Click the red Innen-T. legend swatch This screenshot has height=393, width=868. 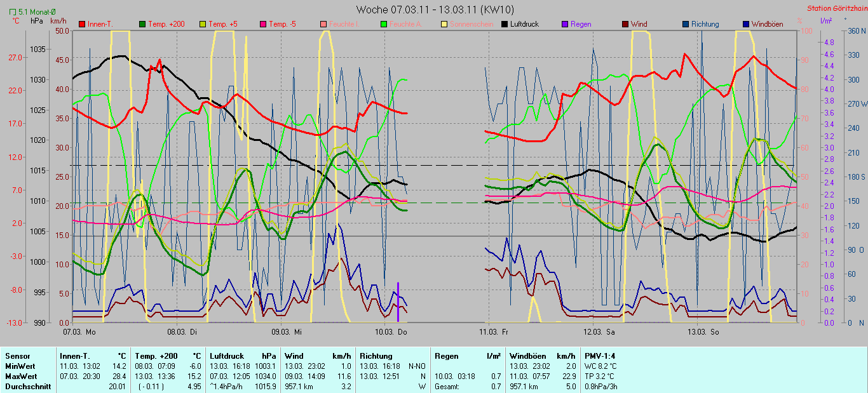point(83,24)
